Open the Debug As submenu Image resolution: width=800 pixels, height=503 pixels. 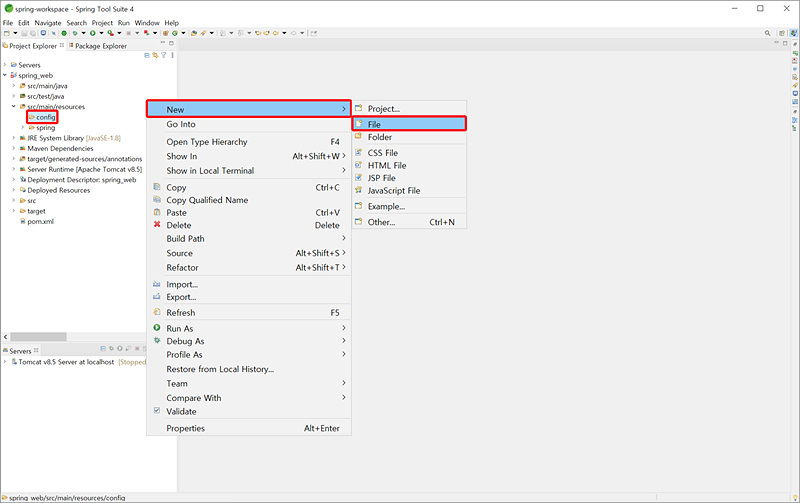(x=249, y=341)
